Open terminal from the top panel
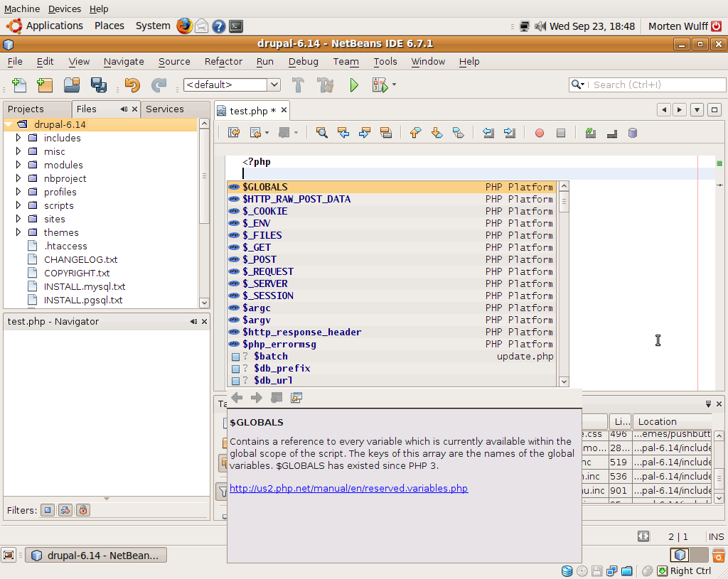728x579 pixels. tap(236, 26)
